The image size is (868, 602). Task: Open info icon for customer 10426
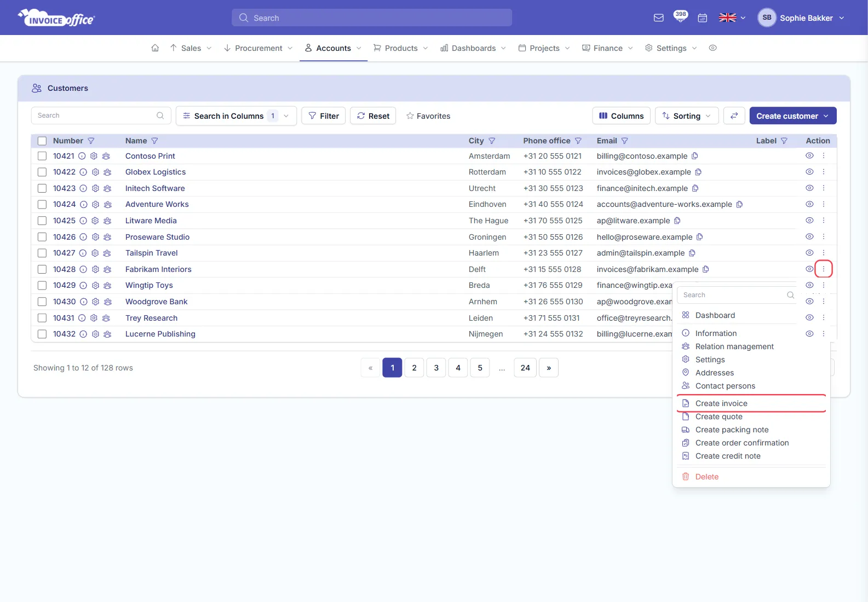[83, 237]
